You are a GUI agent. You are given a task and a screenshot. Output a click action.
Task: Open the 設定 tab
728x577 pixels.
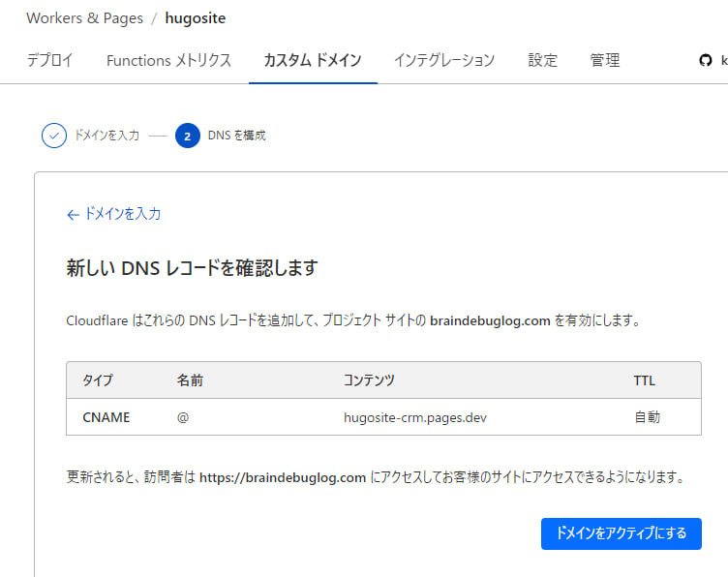(x=543, y=60)
